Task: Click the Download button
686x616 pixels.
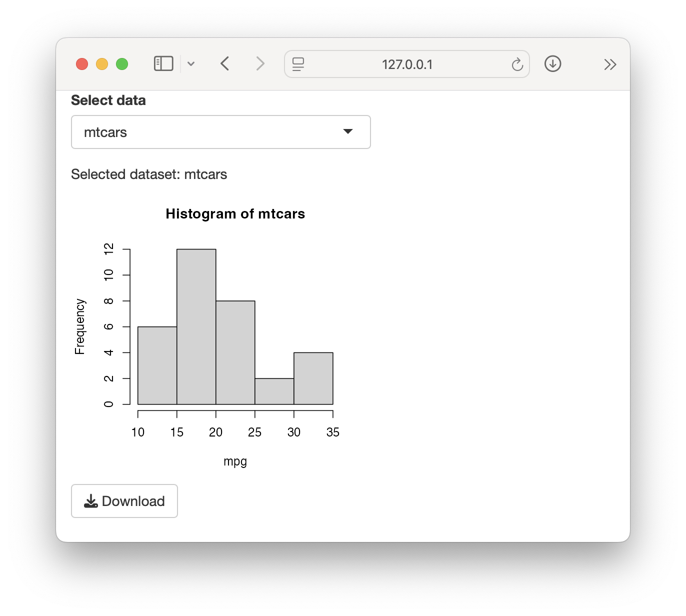Action: pyautogui.click(x=124, y=501)
